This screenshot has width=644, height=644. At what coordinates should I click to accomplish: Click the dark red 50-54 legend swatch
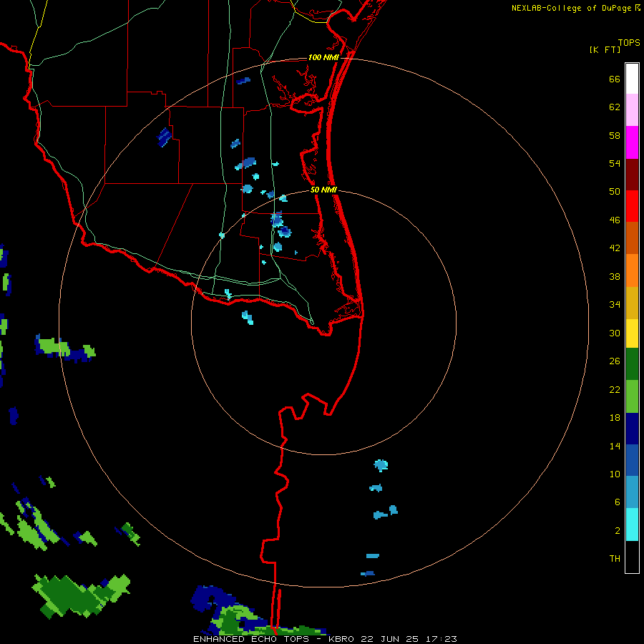[x=632, y=175]
